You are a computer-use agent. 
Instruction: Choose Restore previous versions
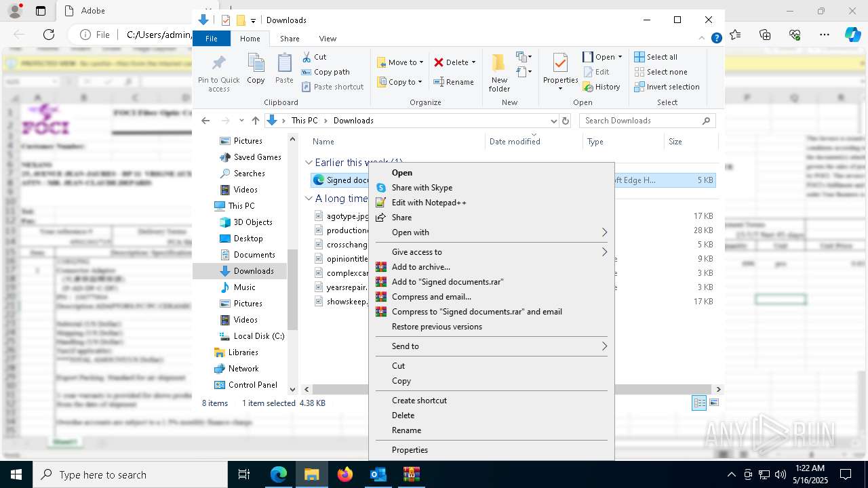click(x=492, y=327)
